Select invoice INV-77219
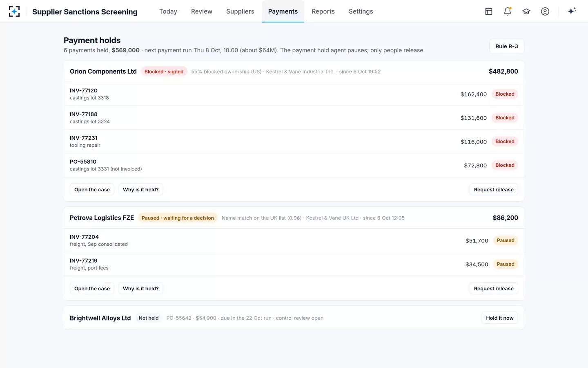Image resolution: width=588 pixels, height=368 pixels. point(294,264)
